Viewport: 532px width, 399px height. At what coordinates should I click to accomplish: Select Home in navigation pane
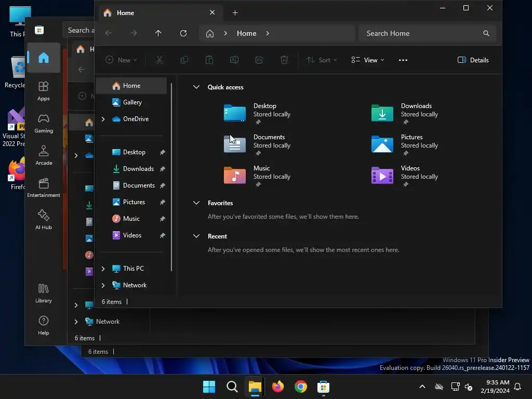tap(131, 86)
